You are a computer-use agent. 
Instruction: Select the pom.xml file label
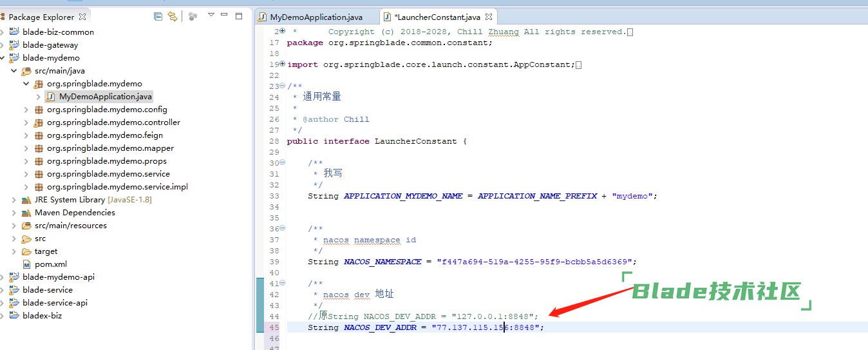pyautogui.click(x=51, y=264)
